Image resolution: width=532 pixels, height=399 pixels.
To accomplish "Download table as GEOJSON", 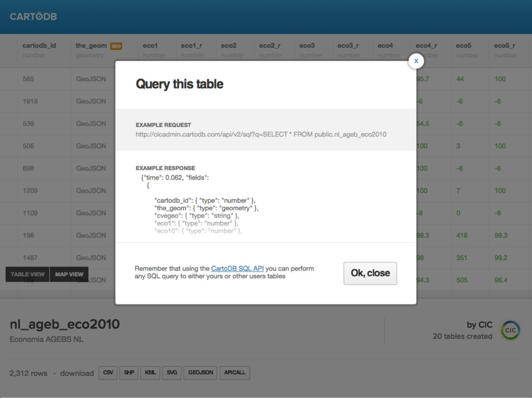I will (x=201, y=373).
